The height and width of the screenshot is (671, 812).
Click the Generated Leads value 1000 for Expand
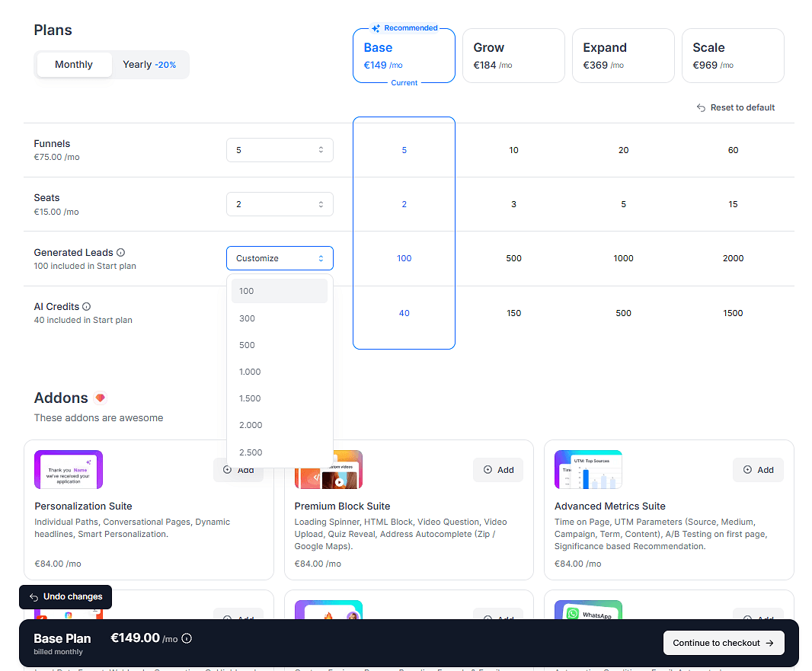624,258
